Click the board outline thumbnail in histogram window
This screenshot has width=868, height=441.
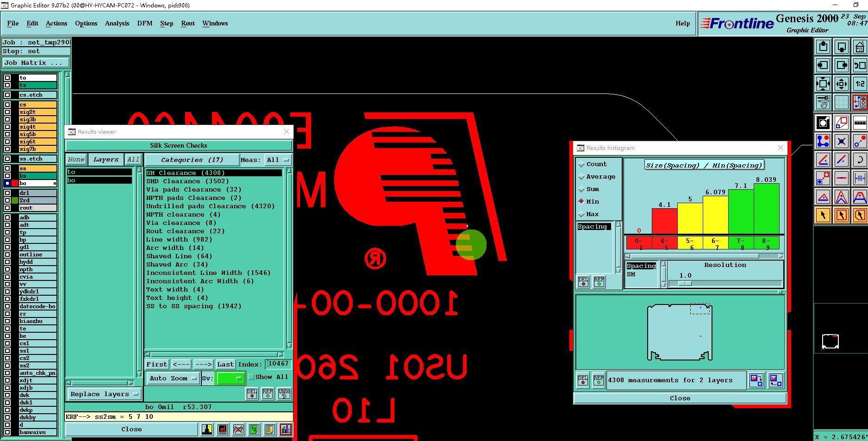pyautogui.click(x=680, y=332)
